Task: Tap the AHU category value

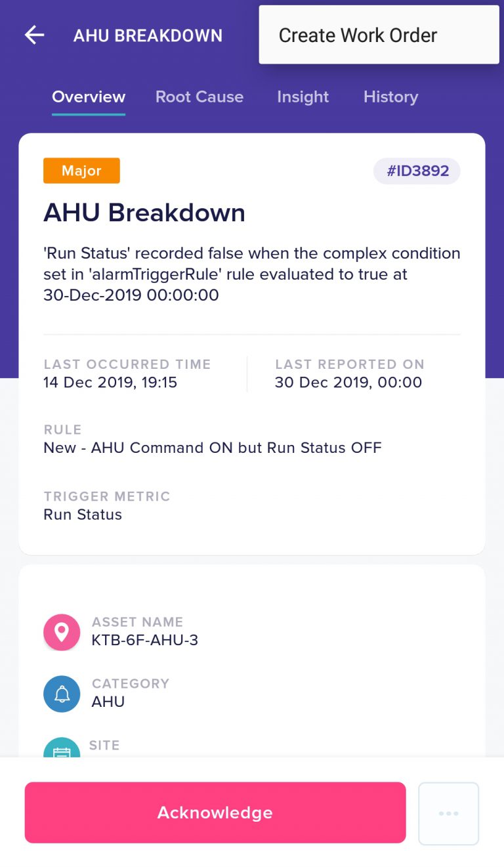Action: (108, 702)
